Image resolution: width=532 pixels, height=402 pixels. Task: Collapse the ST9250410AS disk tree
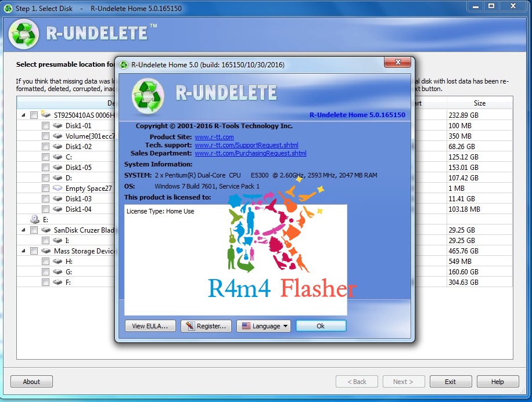pos(23,115)
